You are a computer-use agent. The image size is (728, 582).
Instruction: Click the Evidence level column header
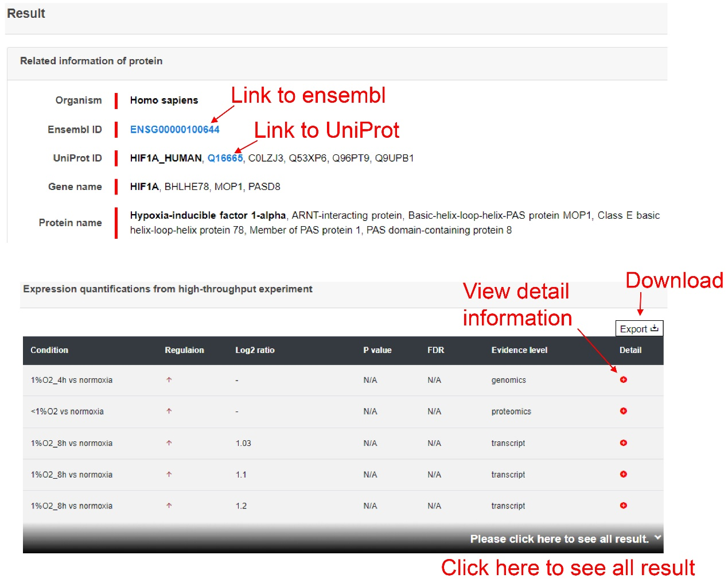tap(519, 350)
